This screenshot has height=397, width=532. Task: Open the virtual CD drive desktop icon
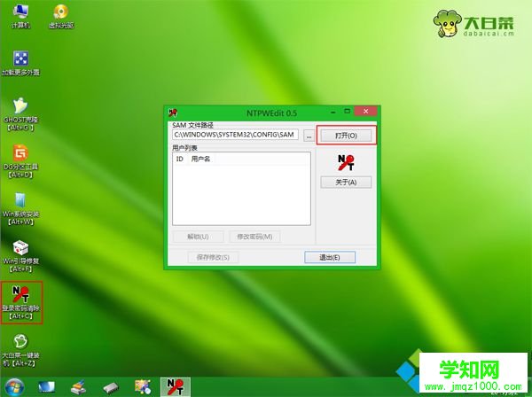pyautogui.click(x=61, y=16)
